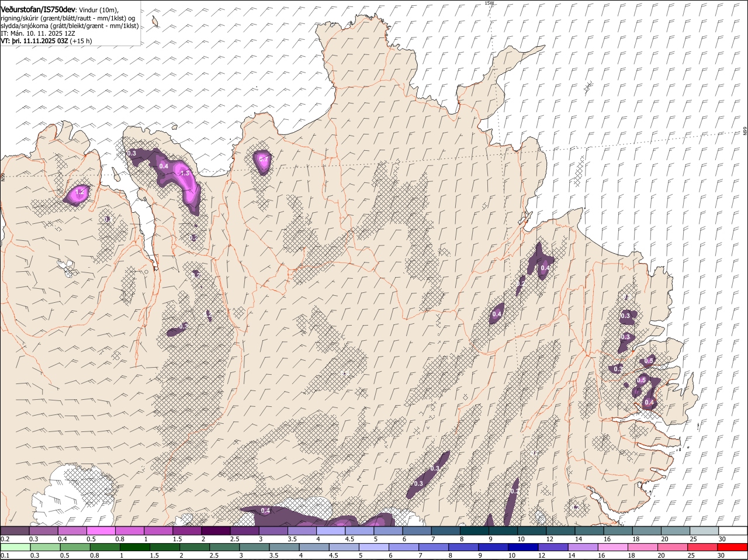748x560 pixels.
Task: Click the deep blue swatch at 10 in the lower legend
Action: [x=524, y=547]
